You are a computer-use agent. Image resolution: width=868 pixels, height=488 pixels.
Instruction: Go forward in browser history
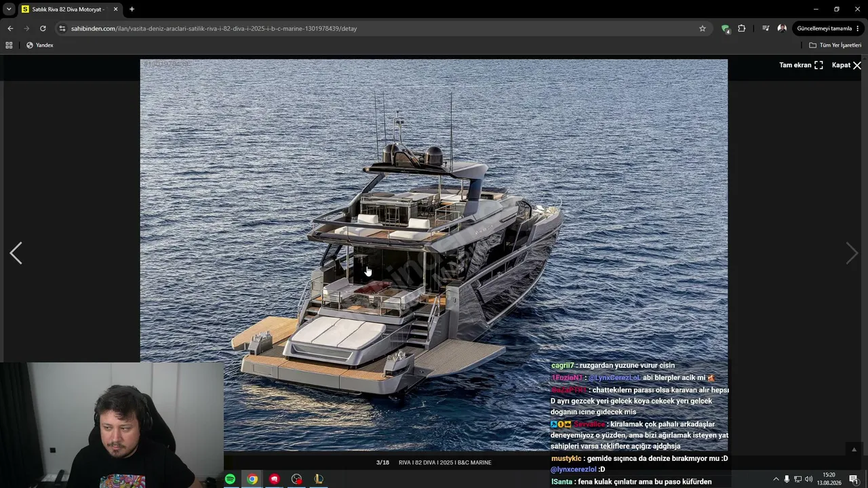coord(26,28)
